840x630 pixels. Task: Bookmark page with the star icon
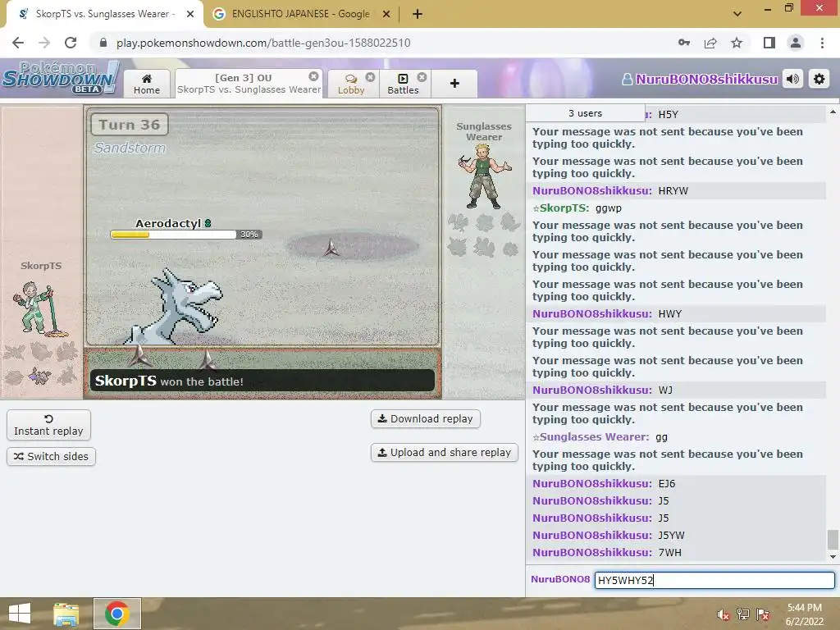[x=737, y=43]
